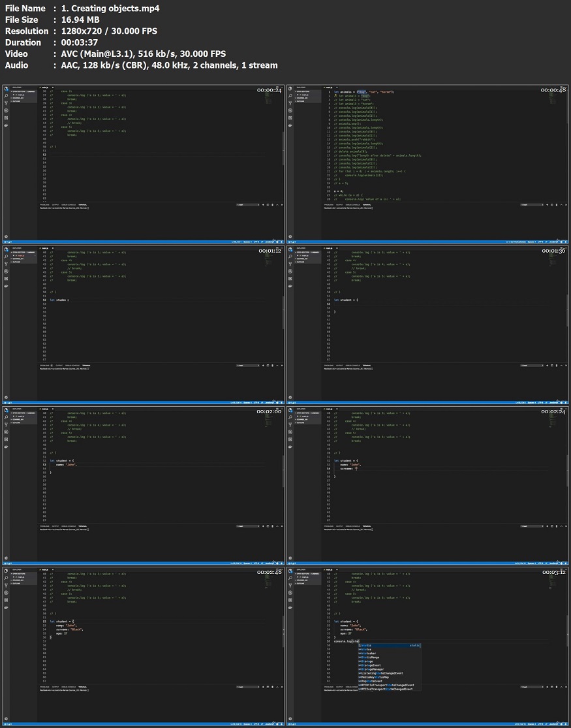
Task: Switch to PROBLEMS tab in 00:00:24 frame
Action: coord(44,205)
